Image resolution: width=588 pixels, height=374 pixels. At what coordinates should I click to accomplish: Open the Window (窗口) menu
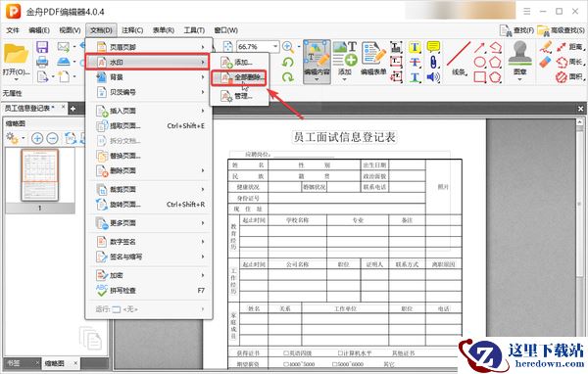tap(225, 30)
